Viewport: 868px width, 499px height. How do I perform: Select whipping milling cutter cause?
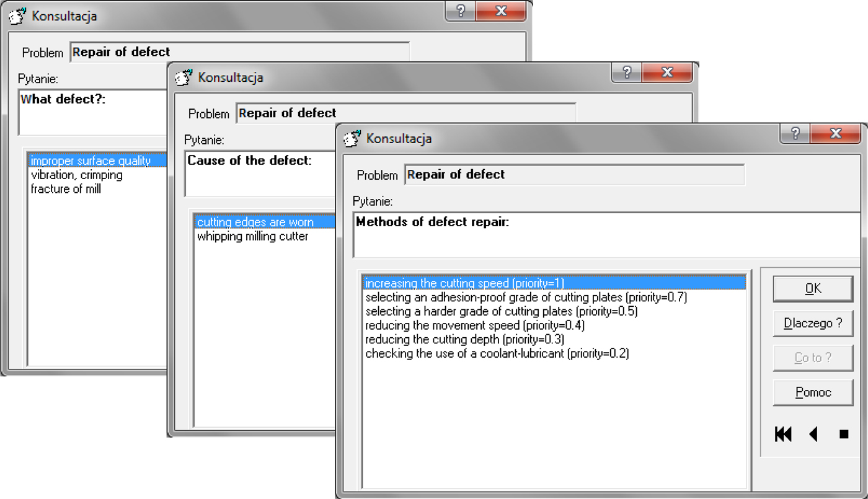tap(252, 236)
